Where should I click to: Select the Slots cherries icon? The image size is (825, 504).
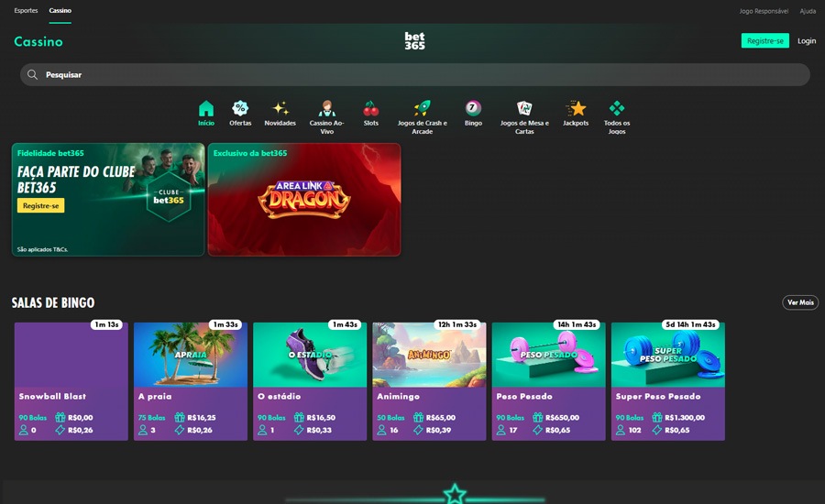click(371, 108)
